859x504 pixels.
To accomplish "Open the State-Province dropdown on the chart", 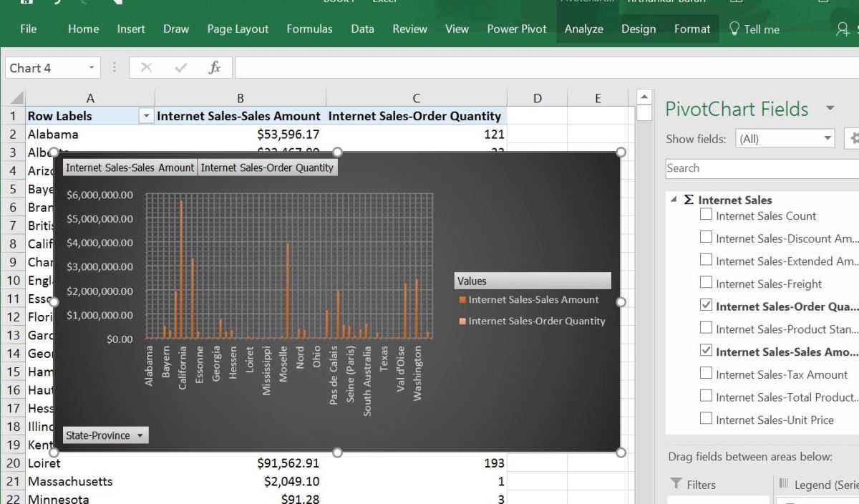I will 141,435.
